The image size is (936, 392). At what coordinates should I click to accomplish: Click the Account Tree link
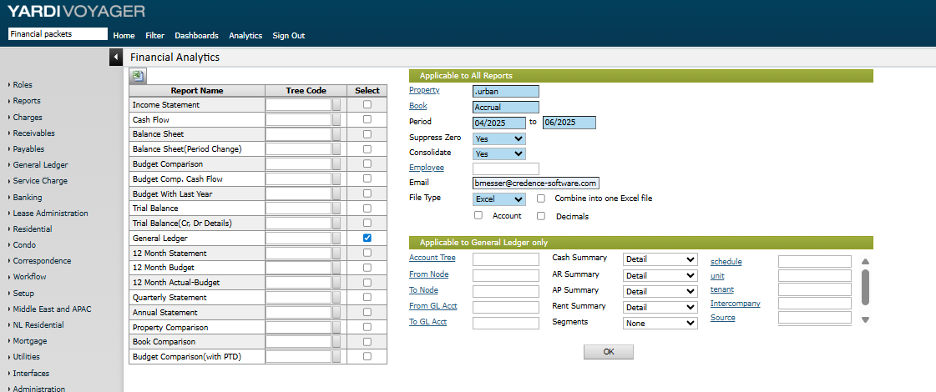(x=432, y=258)
